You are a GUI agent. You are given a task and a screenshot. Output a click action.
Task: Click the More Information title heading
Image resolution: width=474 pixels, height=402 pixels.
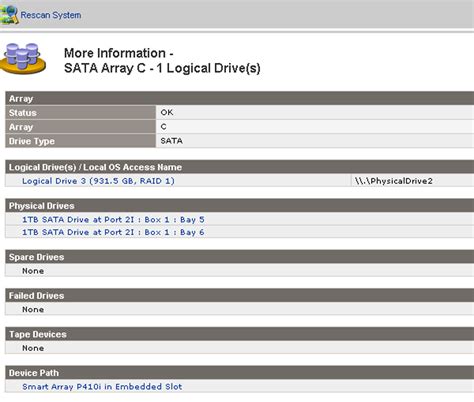(162, 60)
